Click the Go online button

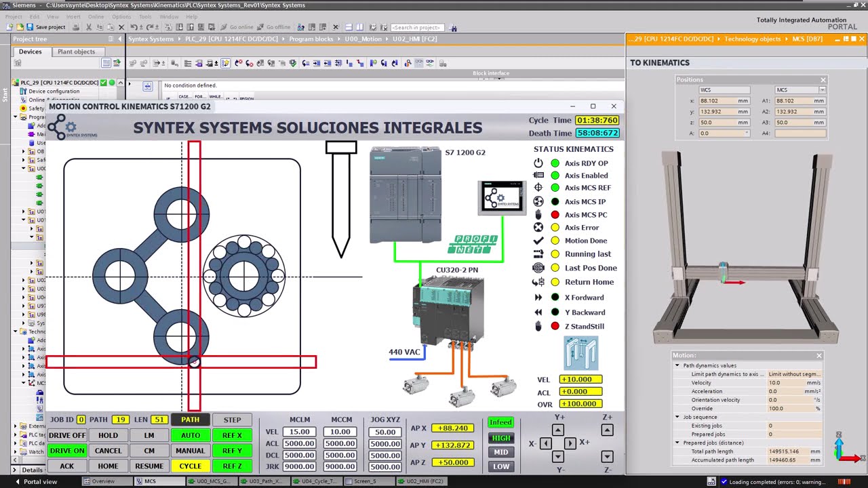237,27
